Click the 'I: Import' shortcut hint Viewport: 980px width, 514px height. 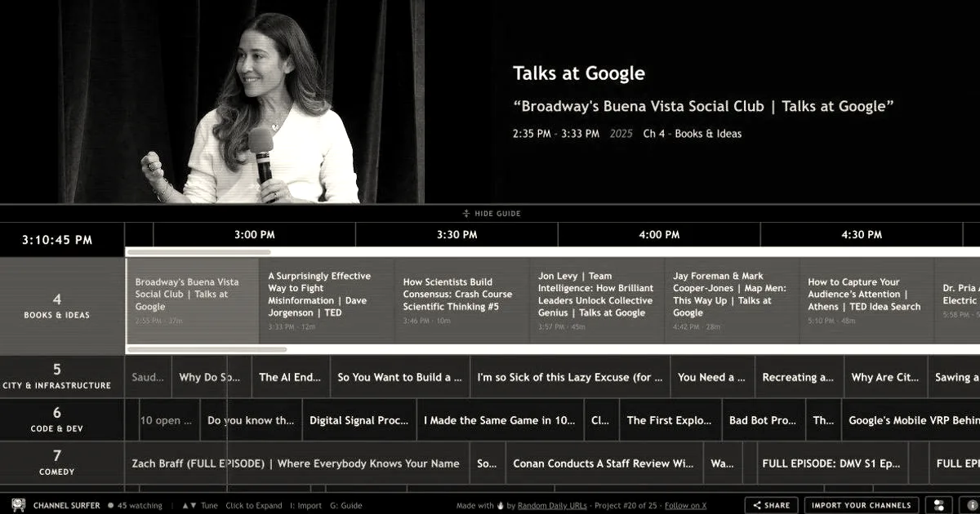[306, 506]
